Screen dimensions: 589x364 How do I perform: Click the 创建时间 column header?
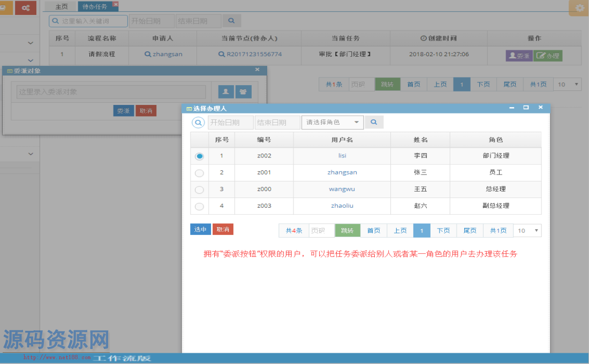point(439,39)
